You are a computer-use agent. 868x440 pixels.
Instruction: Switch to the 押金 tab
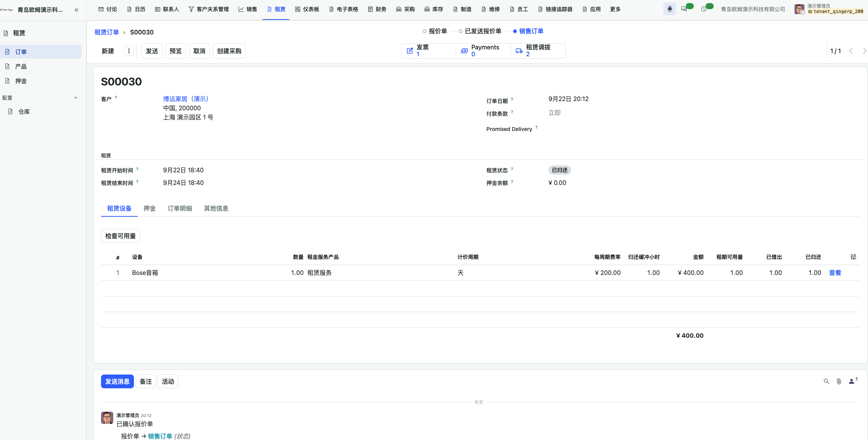coord(149,208)
